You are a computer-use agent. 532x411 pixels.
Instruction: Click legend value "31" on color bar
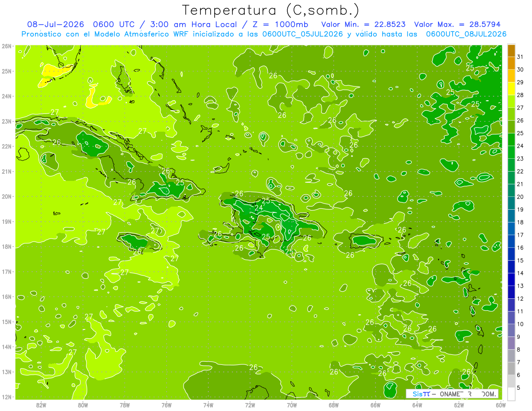(520, 57)
